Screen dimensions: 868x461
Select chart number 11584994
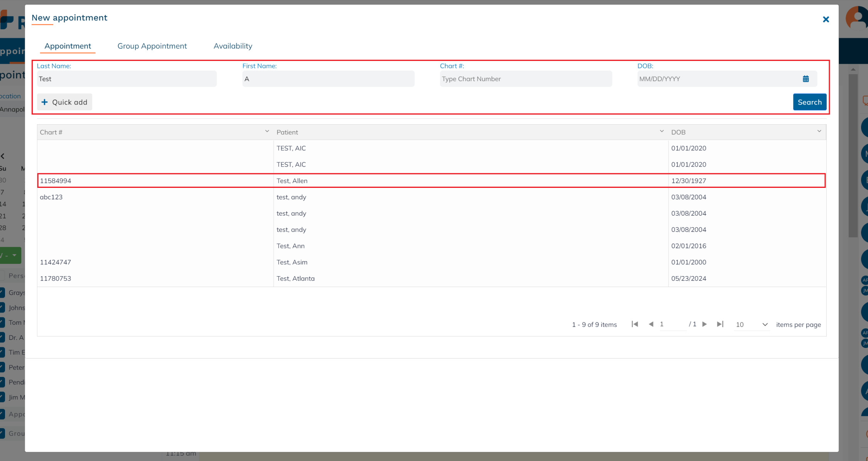(56, 181)
